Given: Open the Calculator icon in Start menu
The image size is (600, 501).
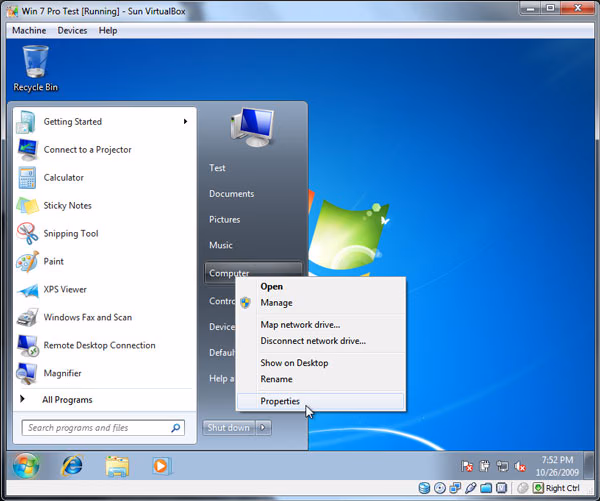Looking at the screenshot, I should pos(27,178).
